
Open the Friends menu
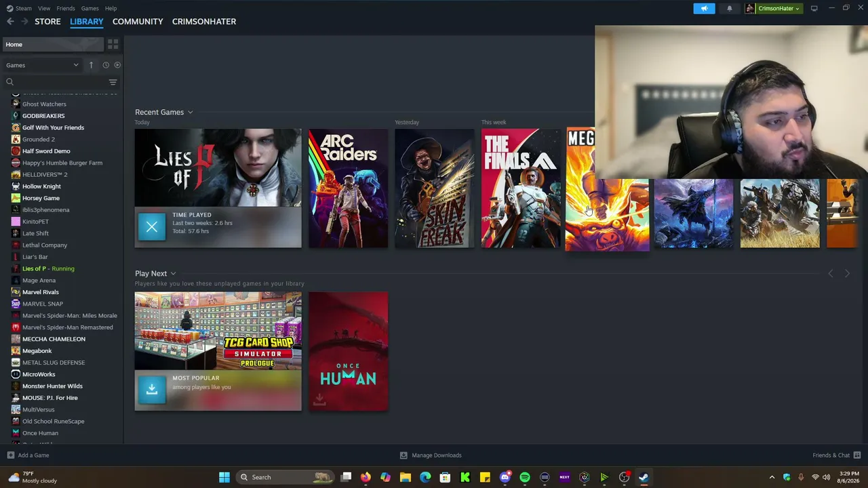coord(66,8)
